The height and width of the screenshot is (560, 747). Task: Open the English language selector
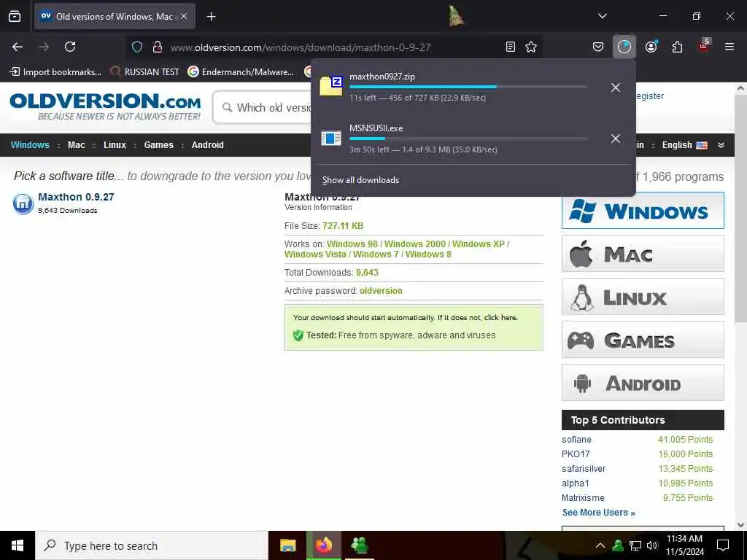[684, 145]
